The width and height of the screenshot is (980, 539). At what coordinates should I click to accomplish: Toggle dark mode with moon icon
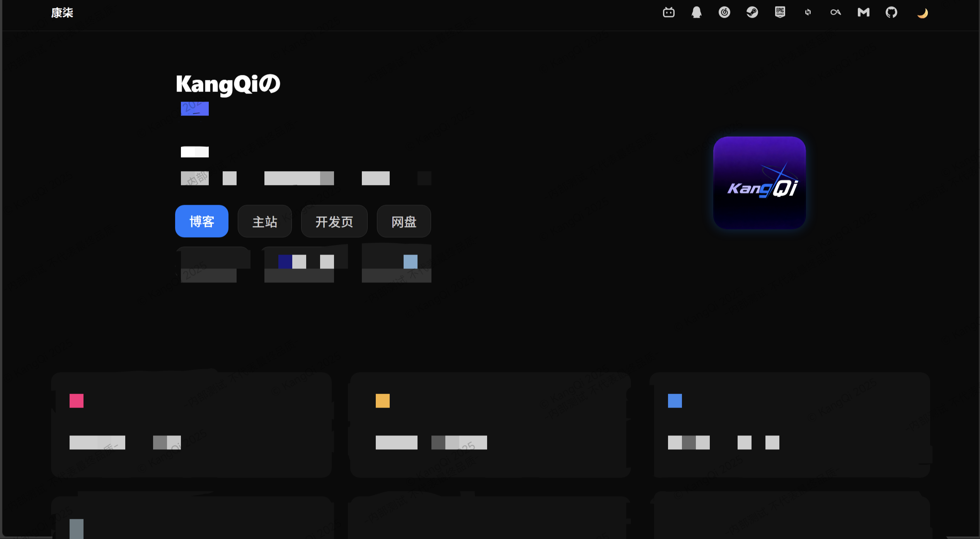tap(922, 13)
